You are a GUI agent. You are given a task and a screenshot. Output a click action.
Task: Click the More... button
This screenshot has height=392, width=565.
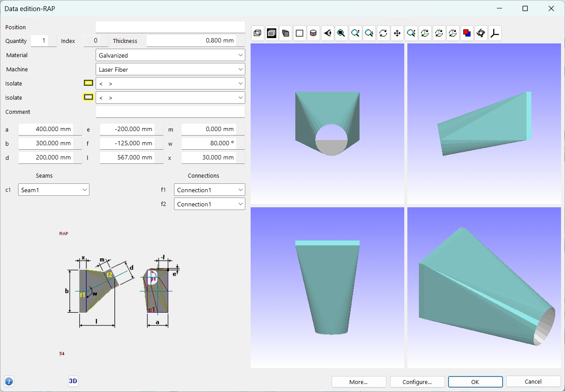pos(359,382)
